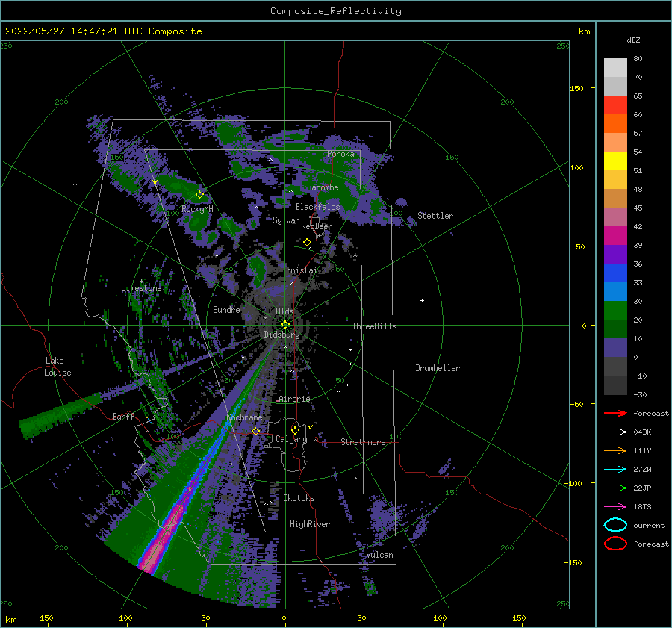This screenshot has height=628, width=672.
Task: Select the blue 33-36 dBZ color swatch
Action: [x=615, y=273]
